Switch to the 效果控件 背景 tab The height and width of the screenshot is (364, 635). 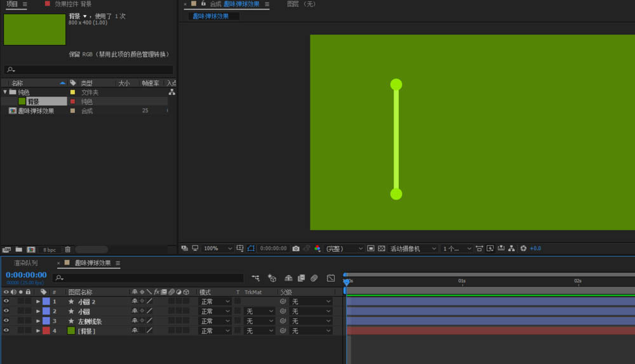(x=73, y=4)
